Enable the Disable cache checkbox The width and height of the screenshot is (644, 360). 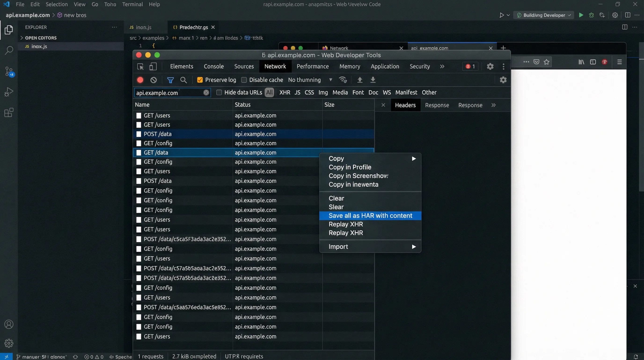(x=244, y=80)
